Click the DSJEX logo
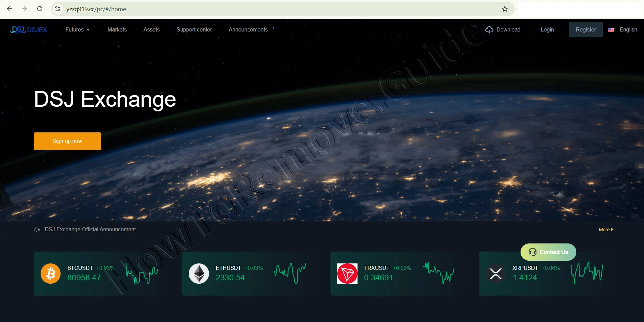644x322 pixels. tap(29, 30)
